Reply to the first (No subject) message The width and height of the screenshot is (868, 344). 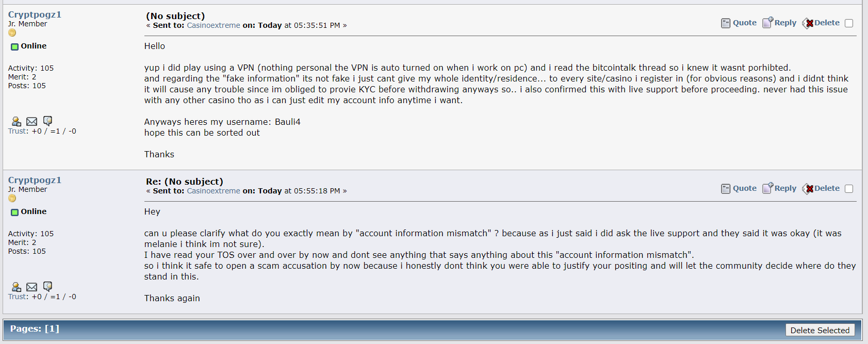click(779, 23)
